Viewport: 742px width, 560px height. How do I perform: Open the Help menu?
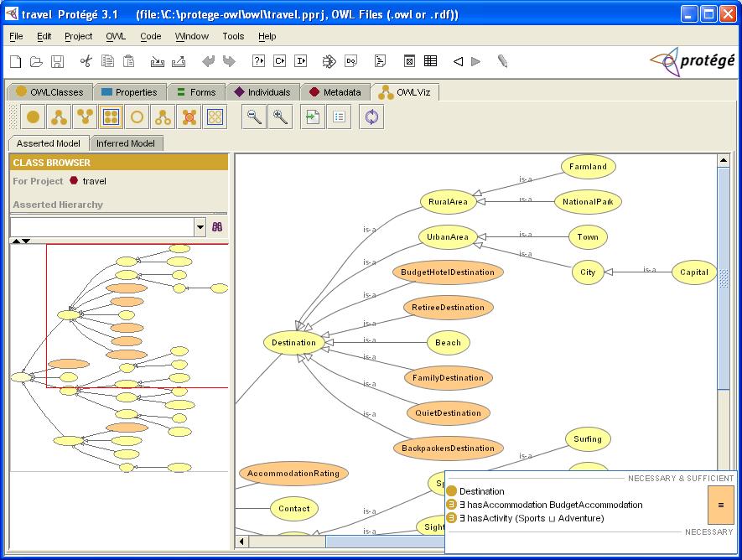click(267, 36)
